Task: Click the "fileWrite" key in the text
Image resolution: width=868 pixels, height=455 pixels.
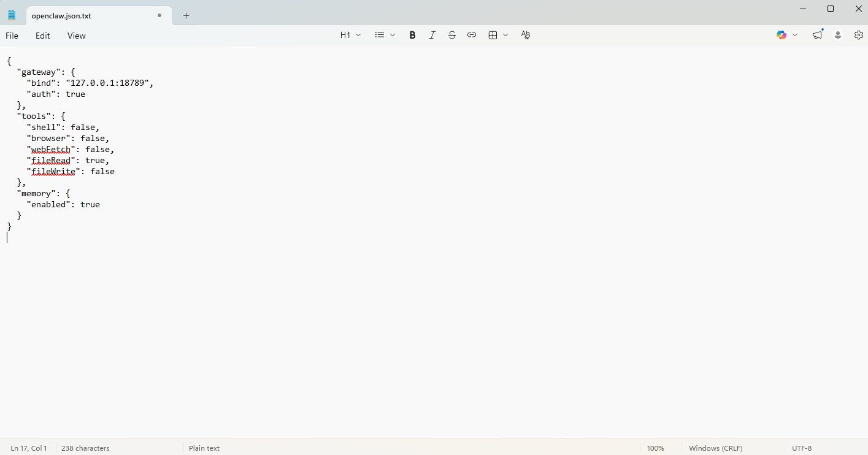Action: pyautogui.click(x=53, y=171)
